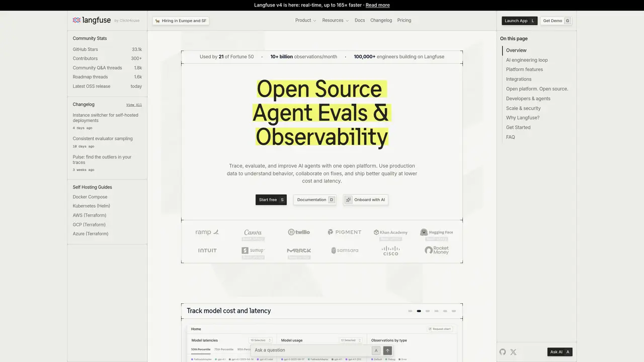The height and width of the screenshot is (362, 644).
Task: Jump to Integrations section
Action: [519, 79]
